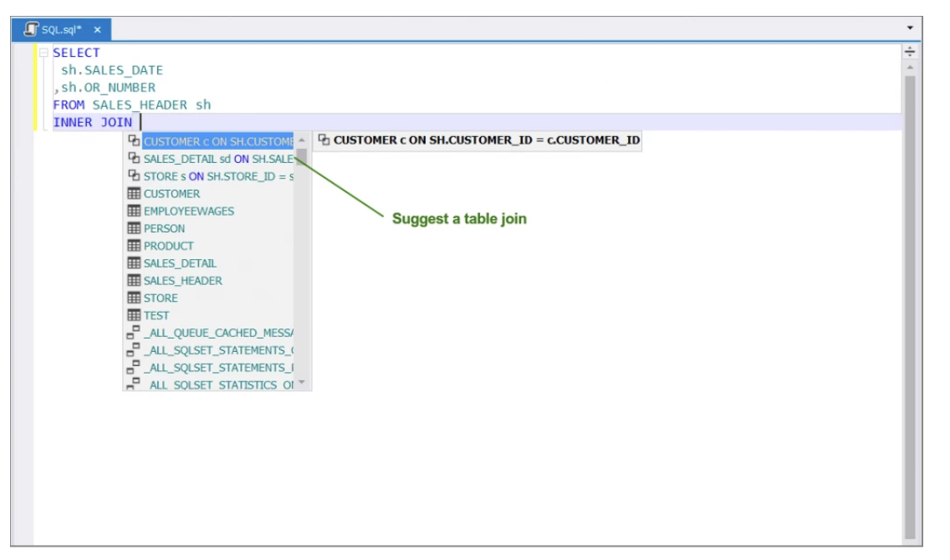The width and height of the screenshot is (950, 560).
Task: Select _ALL_QUEUE_CACHED_MESS view entry
Action: 218,333
